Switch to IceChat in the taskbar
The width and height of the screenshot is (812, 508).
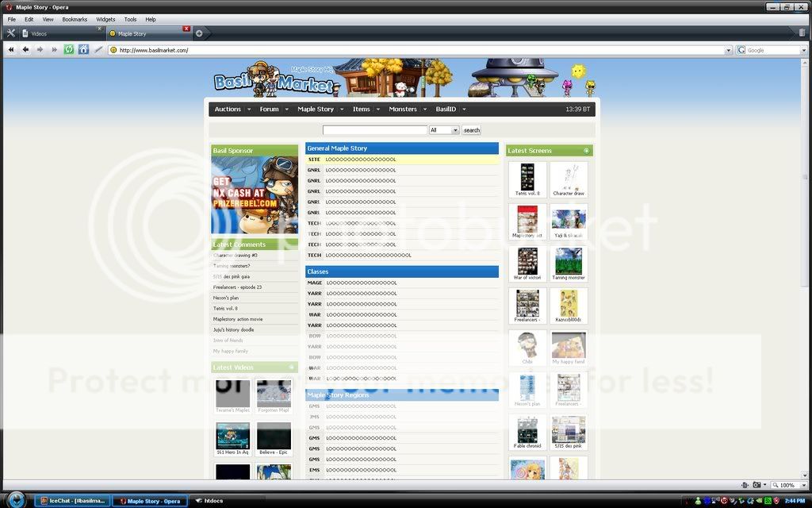(71, 501)
